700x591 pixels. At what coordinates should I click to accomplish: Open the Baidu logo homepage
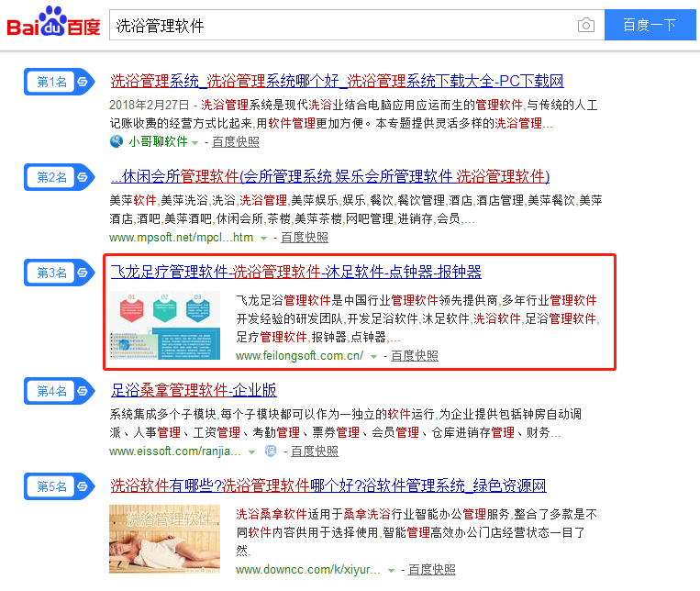click(53, 21)
